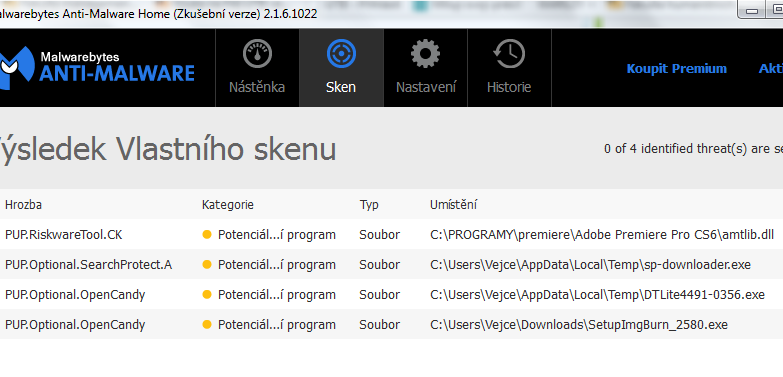Open the Nástěnka dashboard gauge icon
The height and width of the screenshot is (377, 783).
pyautogui.click(x=257, y=54)
